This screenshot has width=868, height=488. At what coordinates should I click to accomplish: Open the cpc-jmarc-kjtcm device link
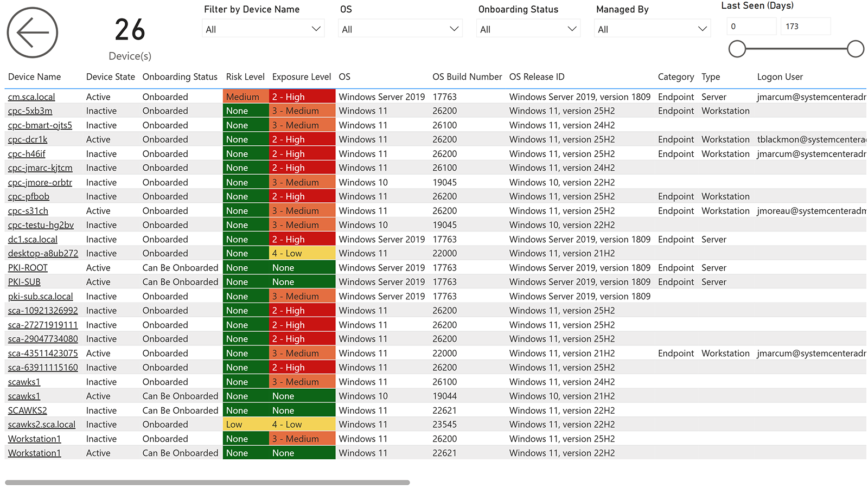(40, 168)
